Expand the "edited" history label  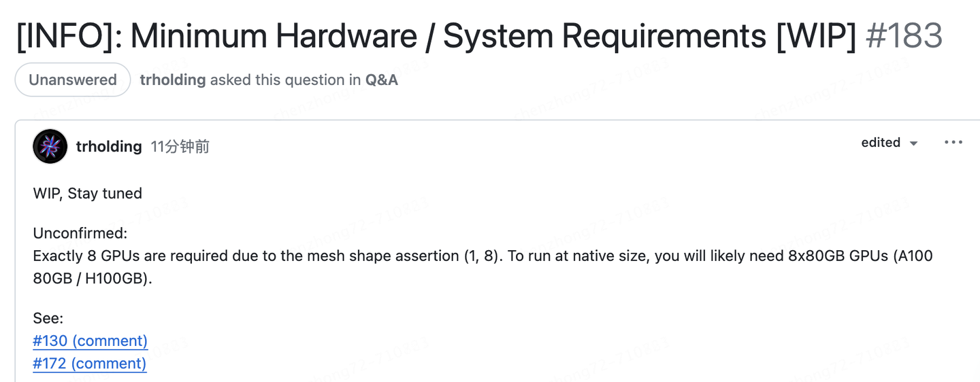click(881, 143)
